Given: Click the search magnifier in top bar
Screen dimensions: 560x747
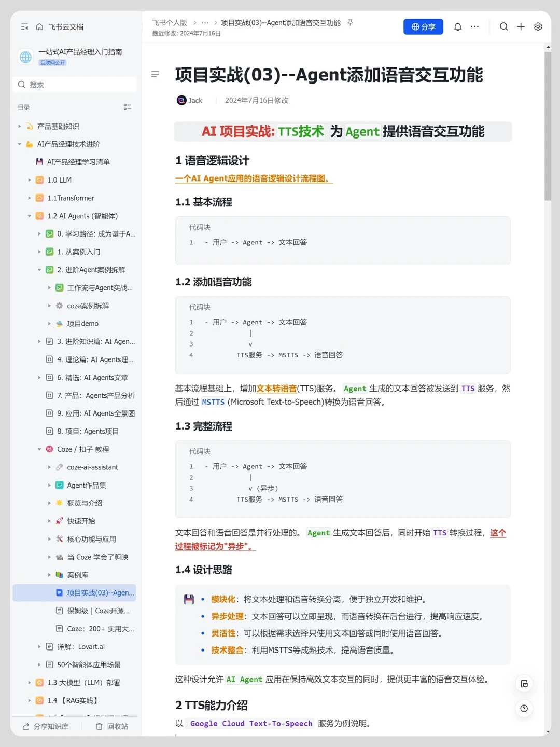Looking at the screenshot, I should 503,27.
